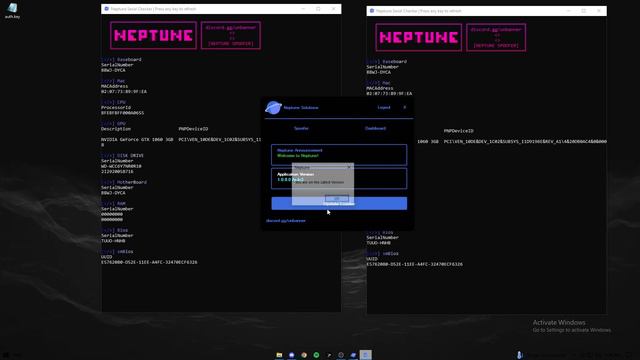Screen dimensions: 640x360
Task: Click DISK DRIVE heading in left console
Action: coord(130,156)
